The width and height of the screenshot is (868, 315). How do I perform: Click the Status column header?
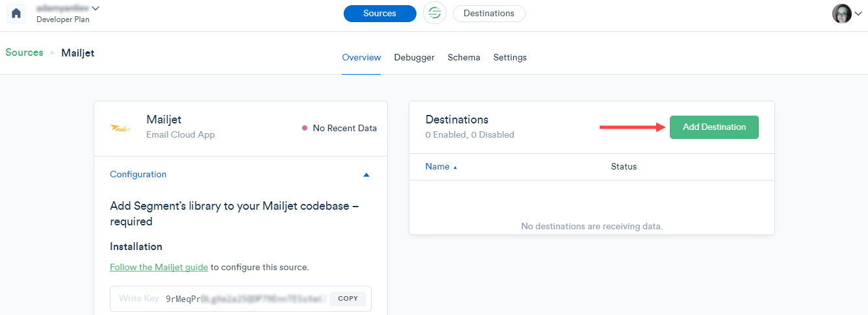[x=624, y=167]
